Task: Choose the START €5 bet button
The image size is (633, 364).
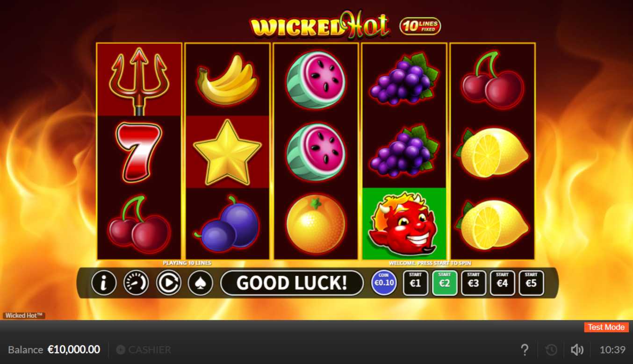Action: 532,283
